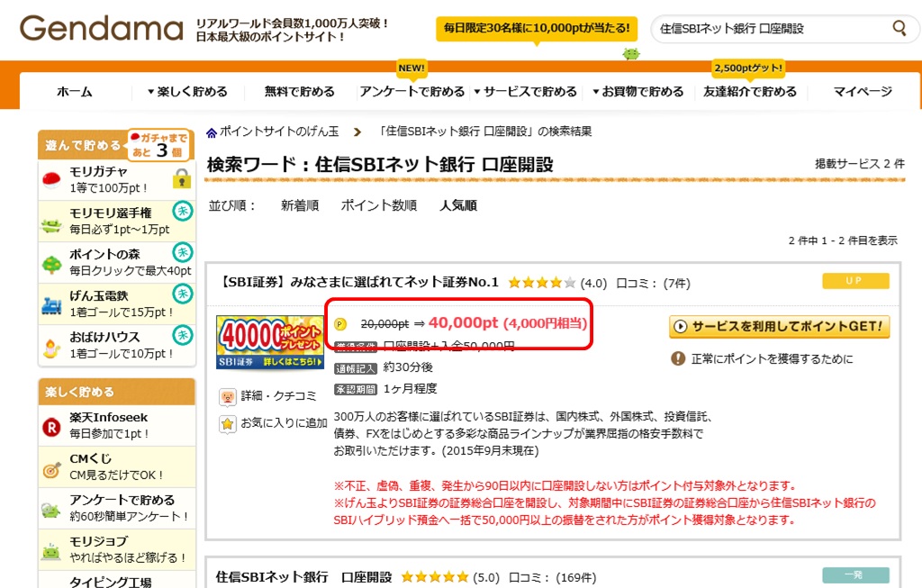This screenshot has width=922, height=588.
Task: Open モリガチャ in the sidebar
Action: pyautogui.click(x=116, y=179)
